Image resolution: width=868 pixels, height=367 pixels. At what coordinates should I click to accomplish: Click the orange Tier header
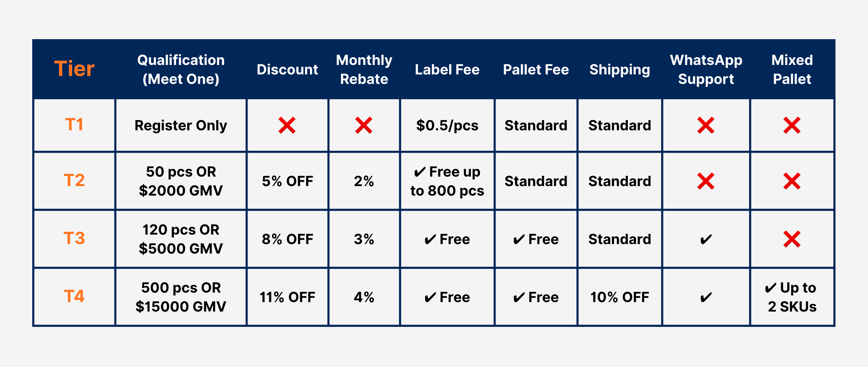coord(74,69)
